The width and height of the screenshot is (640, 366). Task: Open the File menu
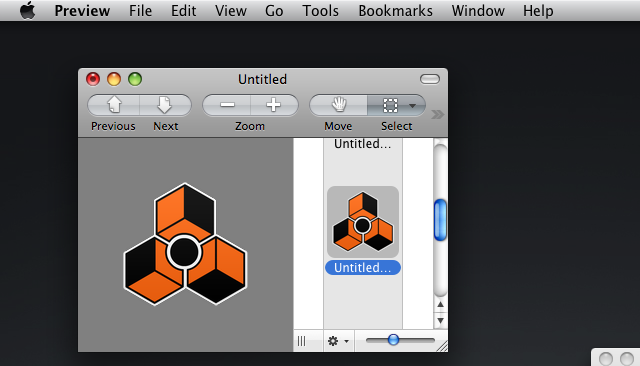pos(140,11)
